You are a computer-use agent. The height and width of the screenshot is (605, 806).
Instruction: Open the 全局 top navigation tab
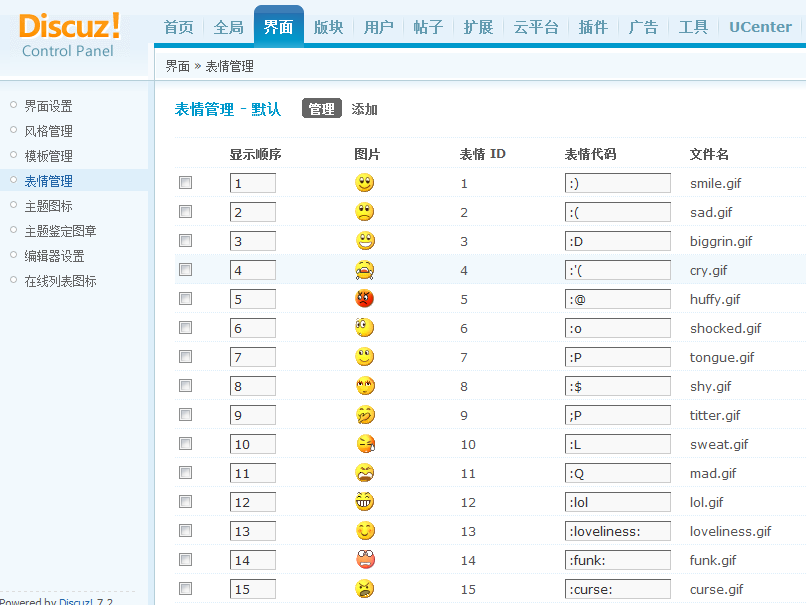(229, 27)
